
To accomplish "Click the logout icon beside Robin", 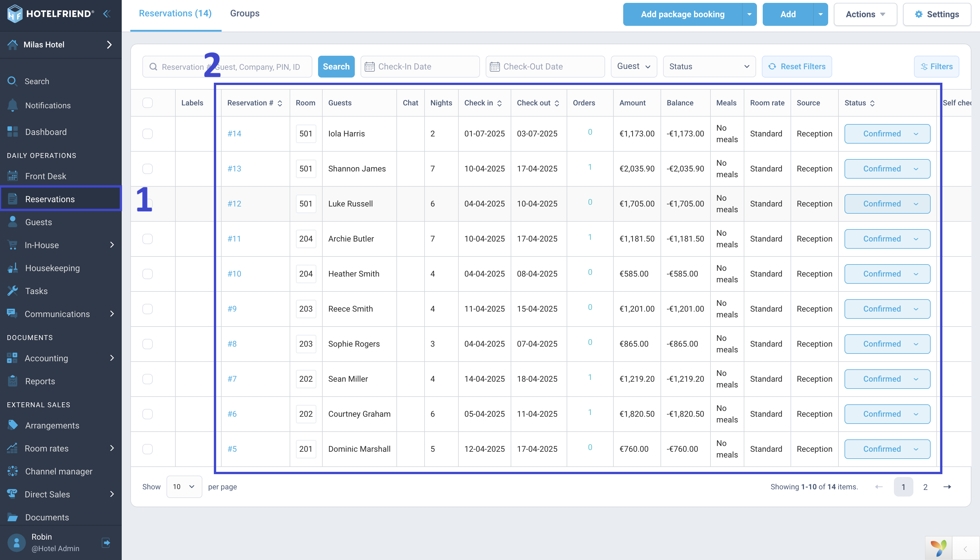I will (106, 542).
